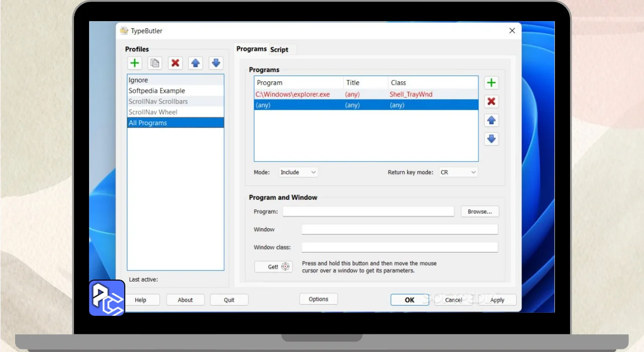Switch to the Programs tab
The height and width of the screenshot is (352, 644).
252,49
